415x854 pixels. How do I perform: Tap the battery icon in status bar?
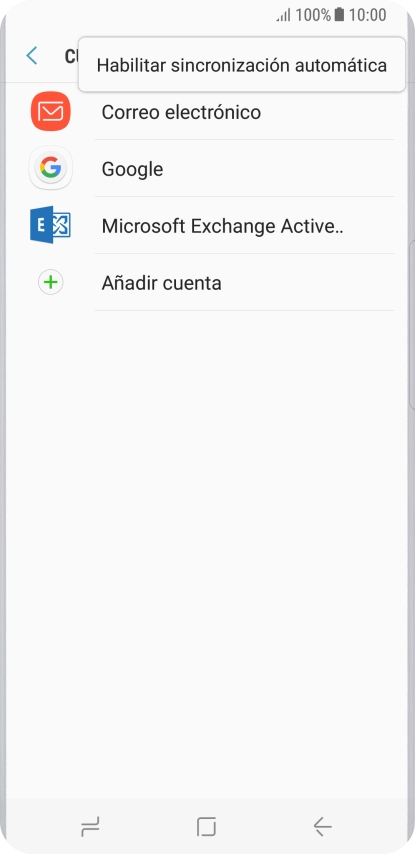point(339,15)
